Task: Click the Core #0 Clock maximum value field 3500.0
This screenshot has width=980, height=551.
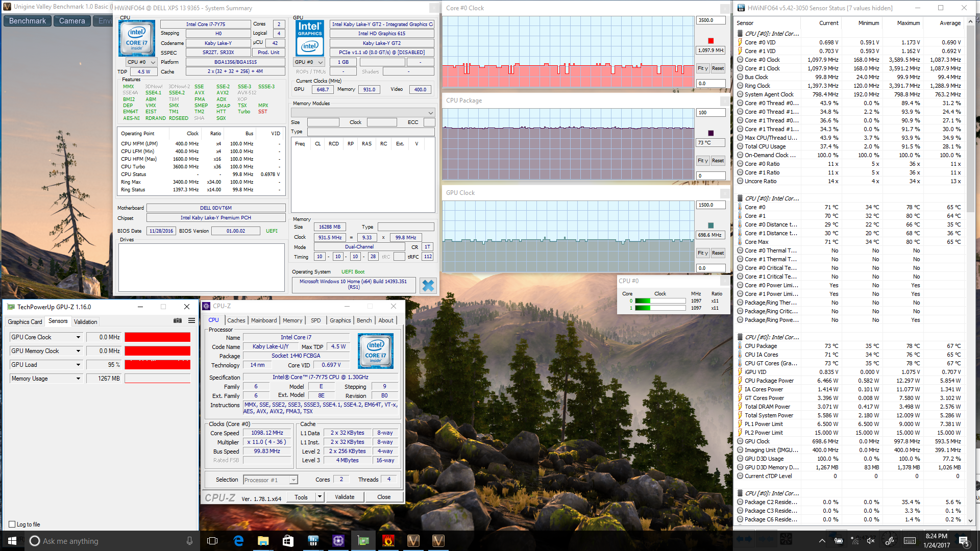Action: click(711, 20)
